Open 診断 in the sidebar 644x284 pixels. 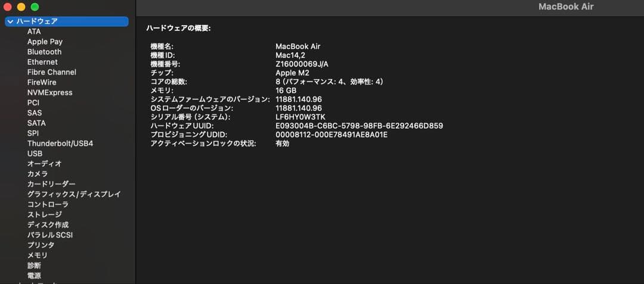coord(34,266)
